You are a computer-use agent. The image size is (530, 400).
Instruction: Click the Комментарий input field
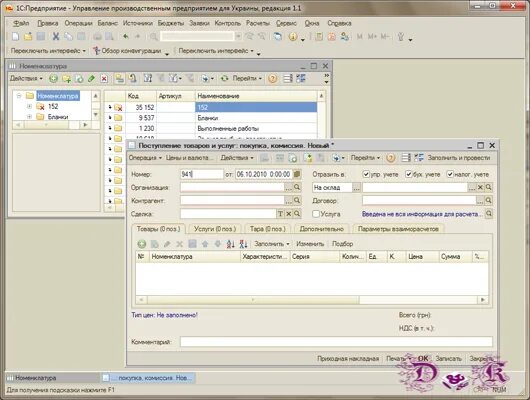[x=336, y=342]
